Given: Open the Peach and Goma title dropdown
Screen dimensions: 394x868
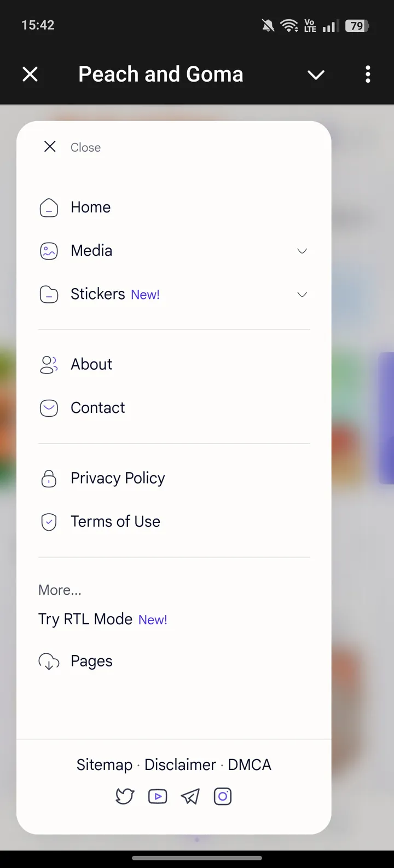Looking at the screenshot, I should tap(316, 74).
